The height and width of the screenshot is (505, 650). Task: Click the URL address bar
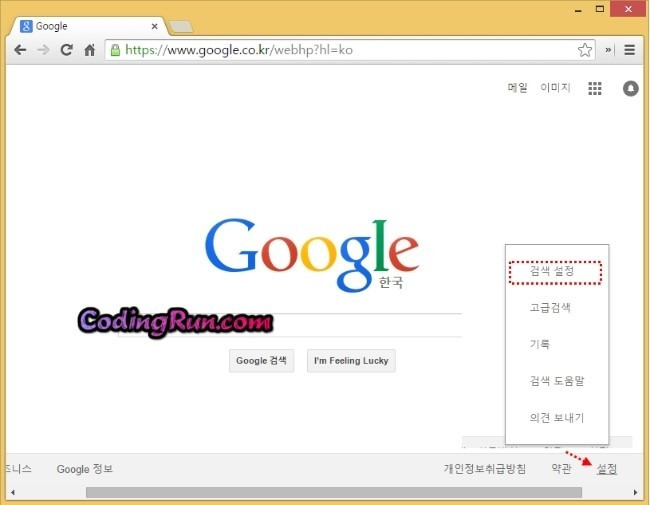pyautogui.click(x=351, y=50)
